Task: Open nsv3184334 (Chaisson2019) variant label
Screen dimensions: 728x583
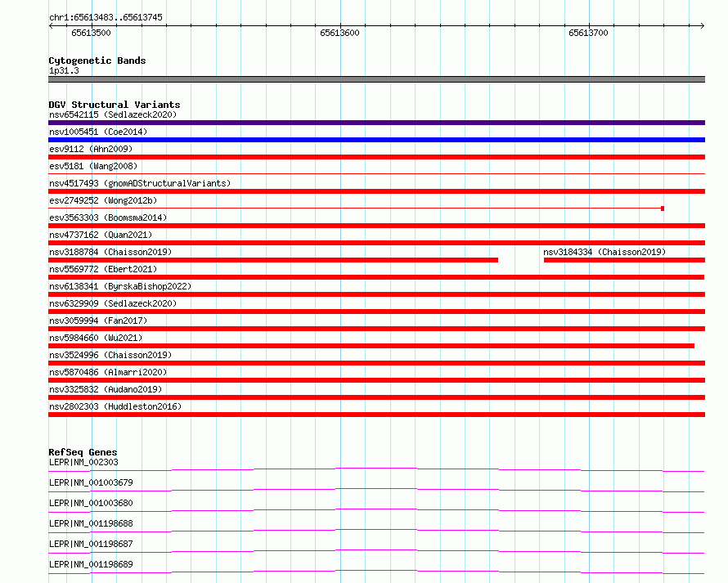Action: click(604, 252)
